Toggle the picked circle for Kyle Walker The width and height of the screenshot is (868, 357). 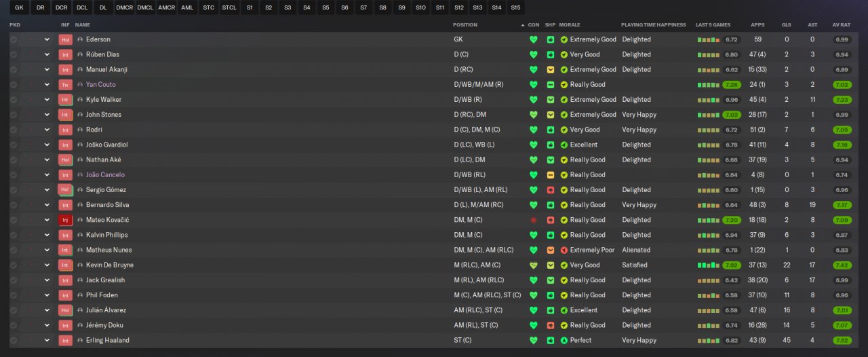pyautogui.click(x=14, y=100)
